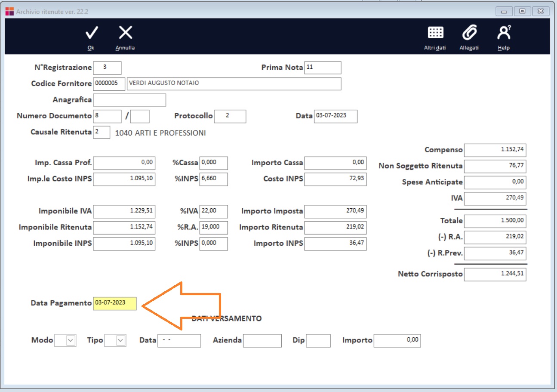557x392 pixels.
Task: Click the Importo Cassa field
Action: [335, 163]
